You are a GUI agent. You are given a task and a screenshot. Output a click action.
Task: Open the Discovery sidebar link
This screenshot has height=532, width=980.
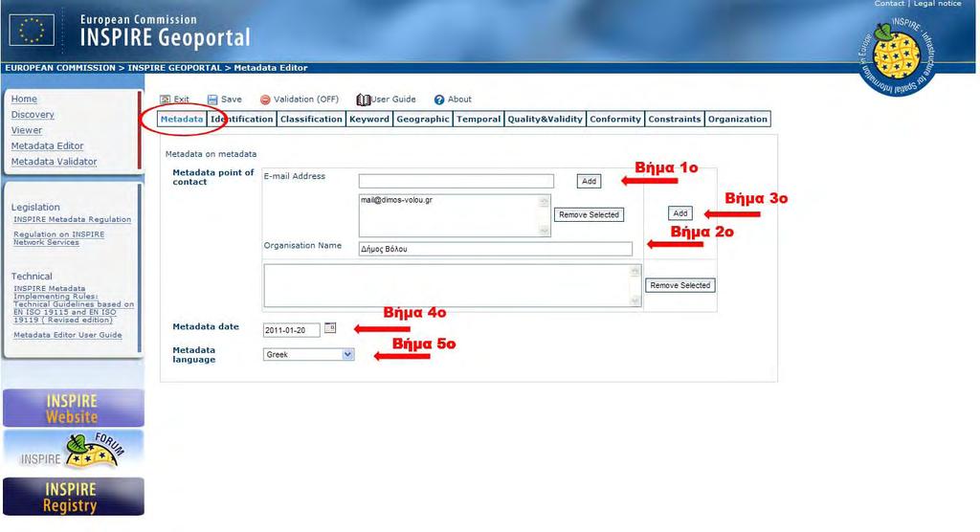coord(33,115)
